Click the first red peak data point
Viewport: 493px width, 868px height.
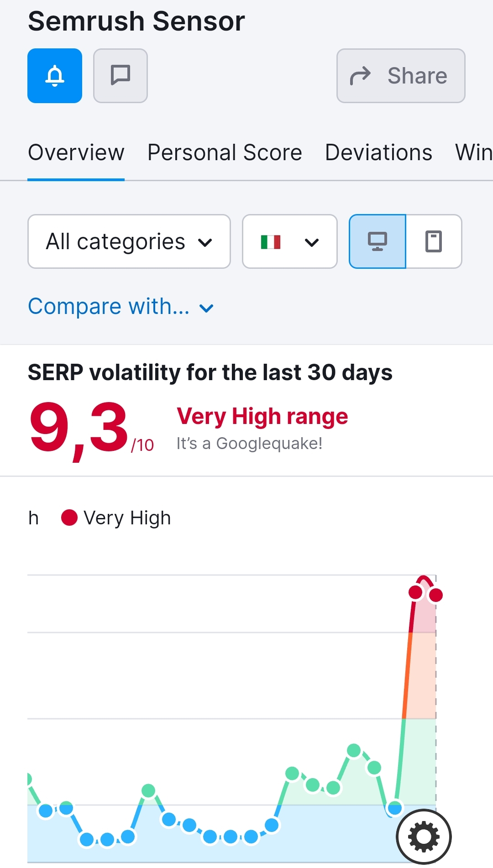(416, 592)
